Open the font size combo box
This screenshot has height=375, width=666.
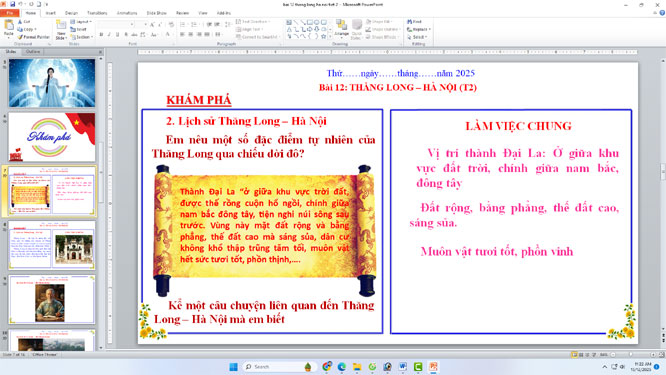(141, 25)
